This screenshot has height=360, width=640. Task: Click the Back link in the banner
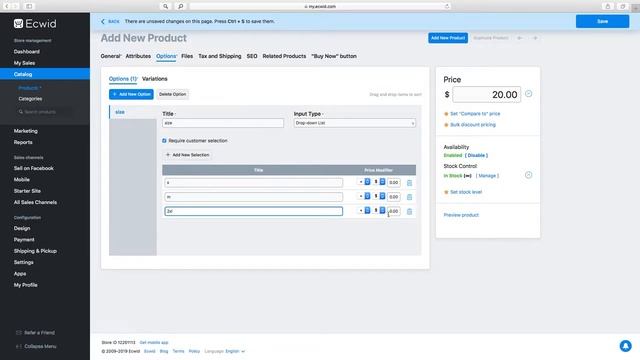[x=110, y=21]
